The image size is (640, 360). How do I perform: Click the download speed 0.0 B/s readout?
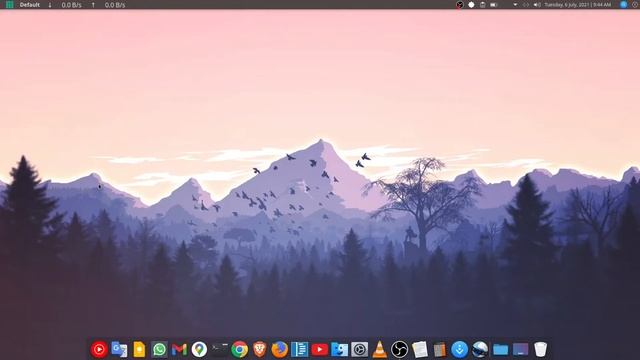tap(71, 5)
